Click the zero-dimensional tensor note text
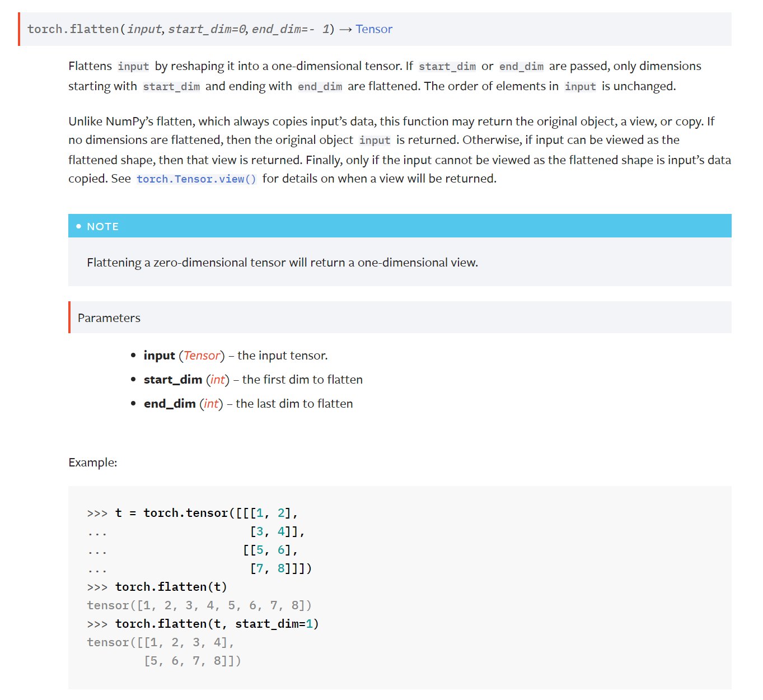The height and width of the screenshot is (700, 763). pos(282,263)
